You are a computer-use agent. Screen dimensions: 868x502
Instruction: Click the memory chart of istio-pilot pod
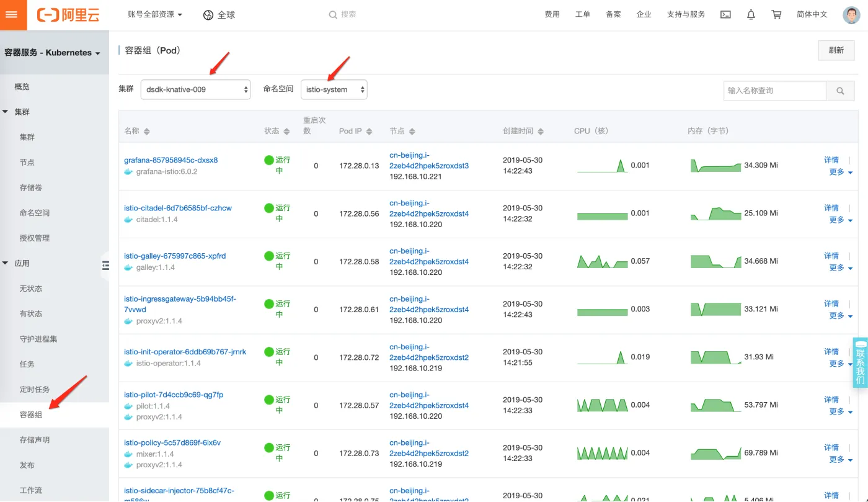716,405
